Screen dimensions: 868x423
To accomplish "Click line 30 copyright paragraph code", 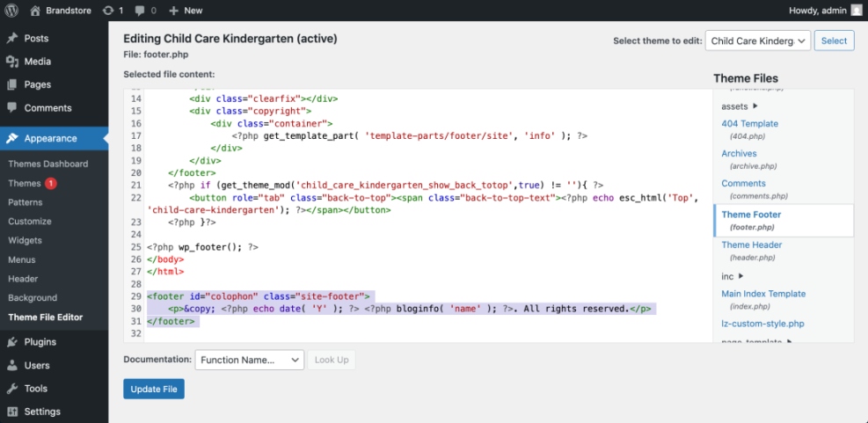I will tap(410, 309).
